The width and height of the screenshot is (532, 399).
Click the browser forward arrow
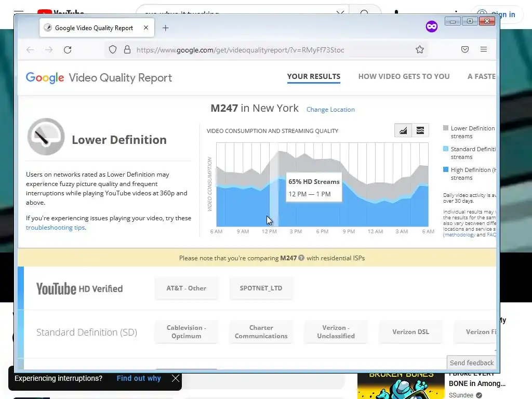point(49,50)
